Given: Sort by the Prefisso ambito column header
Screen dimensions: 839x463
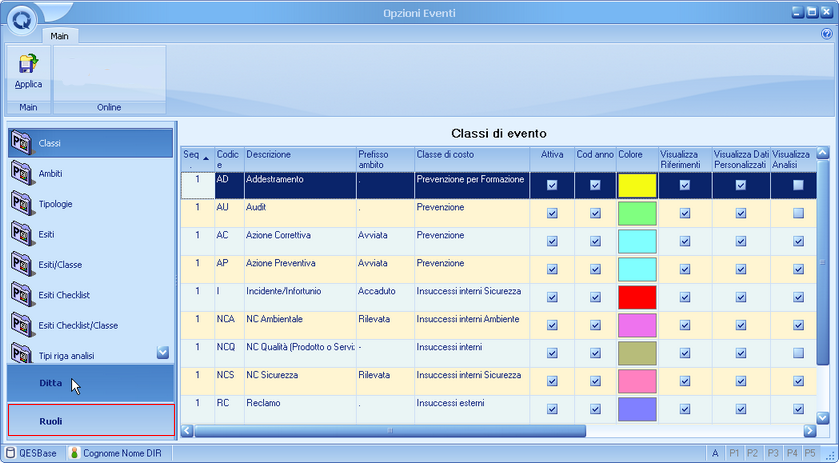Looking at the screenshot, I should [385, 160].
